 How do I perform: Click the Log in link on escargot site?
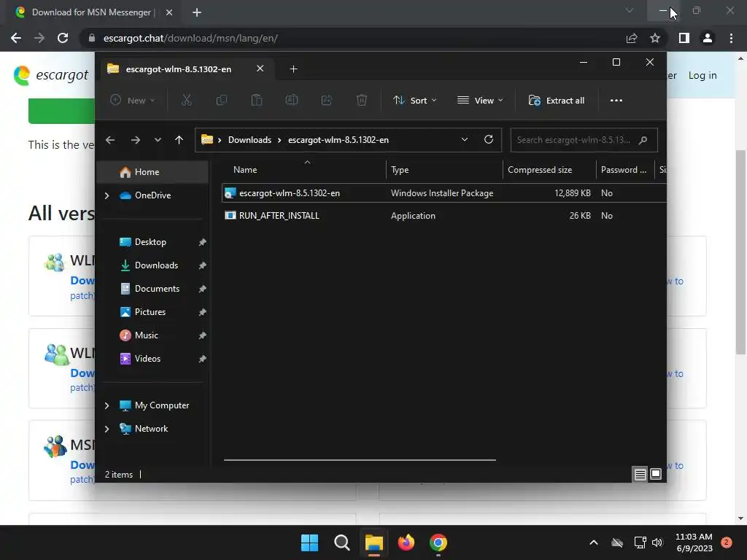[x=703, y=75]
